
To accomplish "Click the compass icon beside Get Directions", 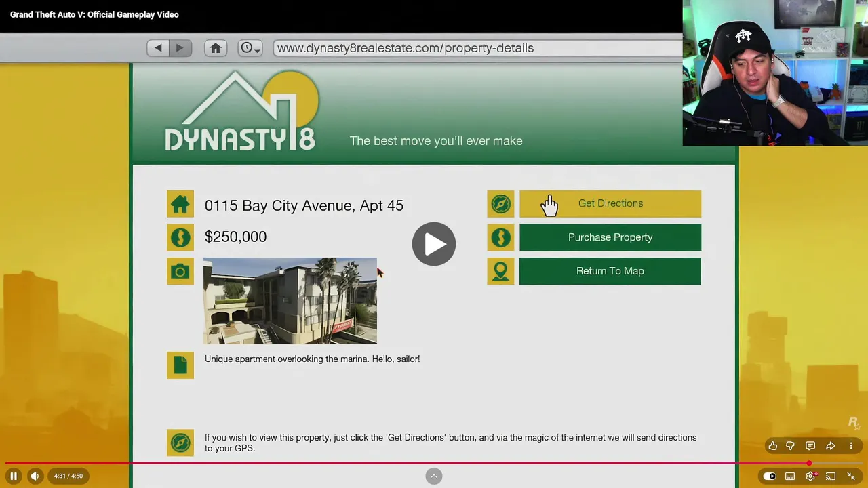I will pyautogui.click(x=500, y=204).
